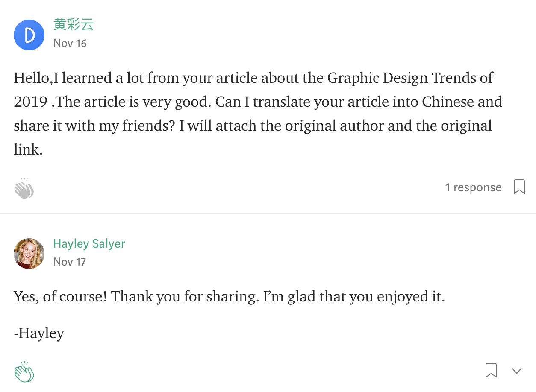The image size is (536, 392).
Task: Open Hayley Salyer's profile photo
Action: pyautogui.click(x=29, y=254)
